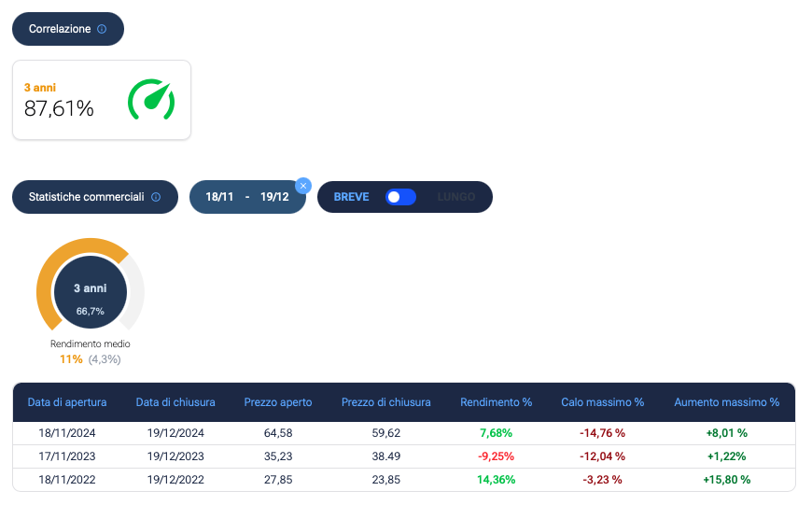Select the BREVE option label
This screenshot has height=505, width=812.
pyautogui.click(x=351, y=197)
